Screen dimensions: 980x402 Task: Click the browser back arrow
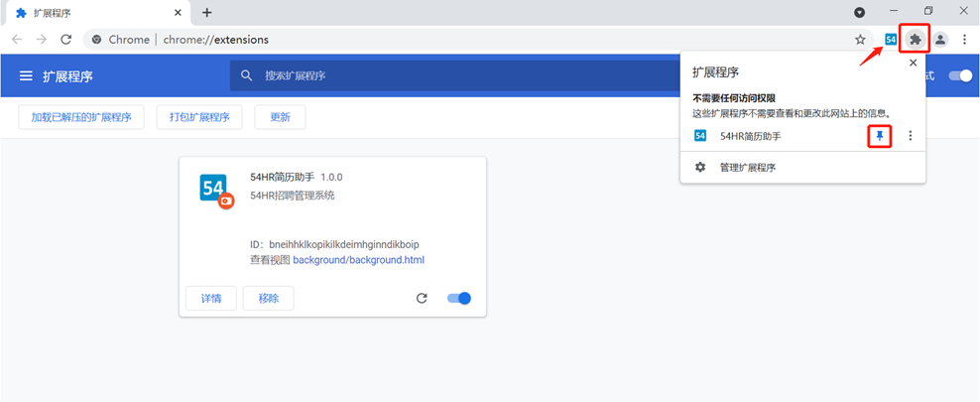17,40
